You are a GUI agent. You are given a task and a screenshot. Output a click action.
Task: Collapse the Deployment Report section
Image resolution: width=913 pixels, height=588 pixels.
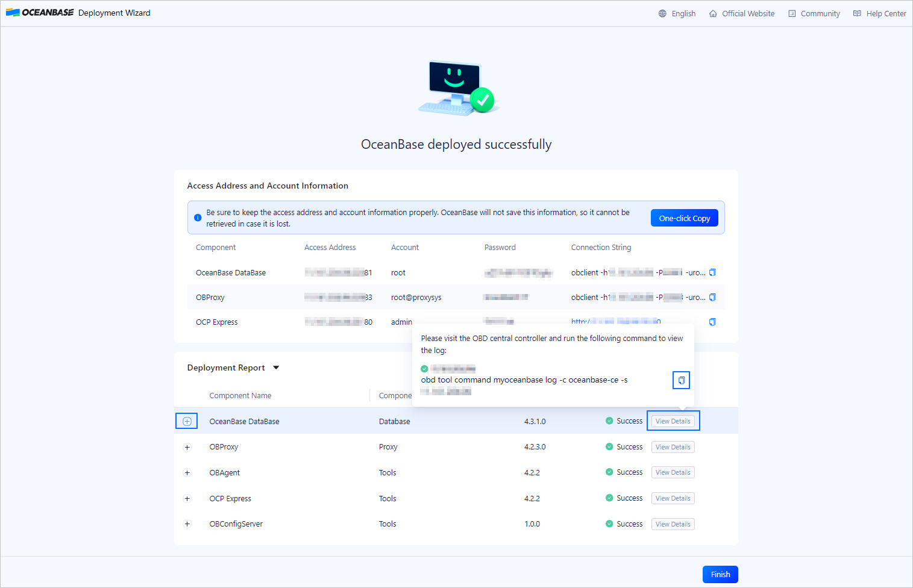click(x=276, y=367)
